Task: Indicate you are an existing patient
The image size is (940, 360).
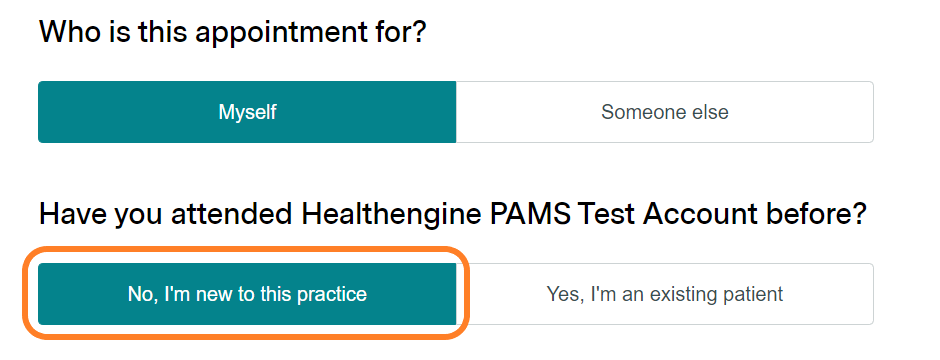Action: 664,294
